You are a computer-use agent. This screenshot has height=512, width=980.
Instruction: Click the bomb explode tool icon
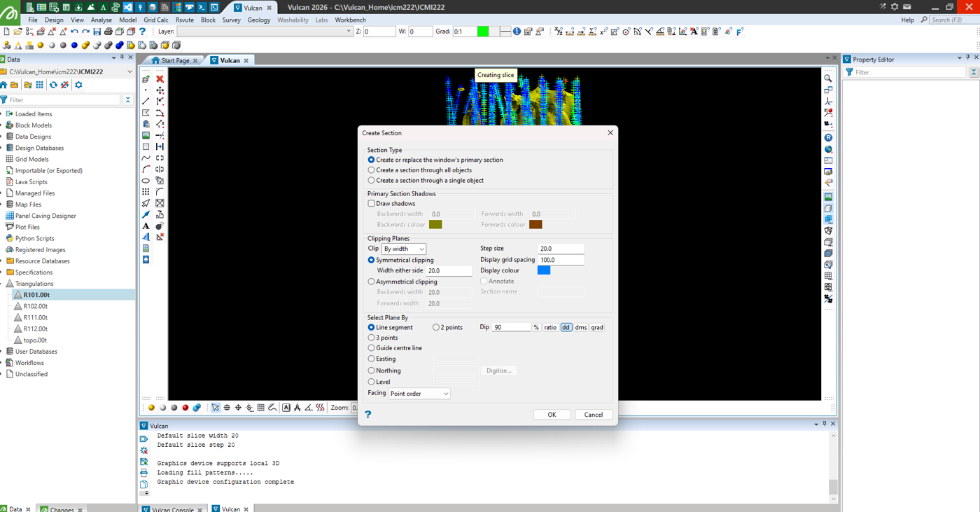160,226
